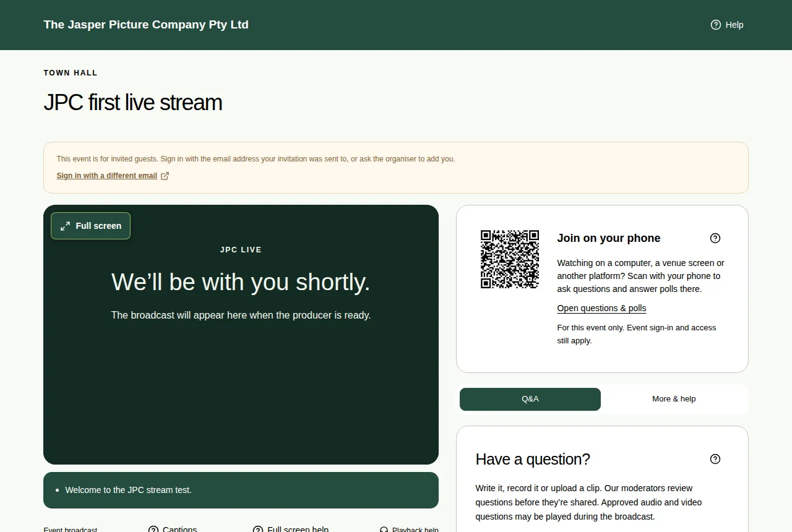Screen dimensions: 792x532
Task: Click the invited guests notice text
Action: (x=256, y=159)
